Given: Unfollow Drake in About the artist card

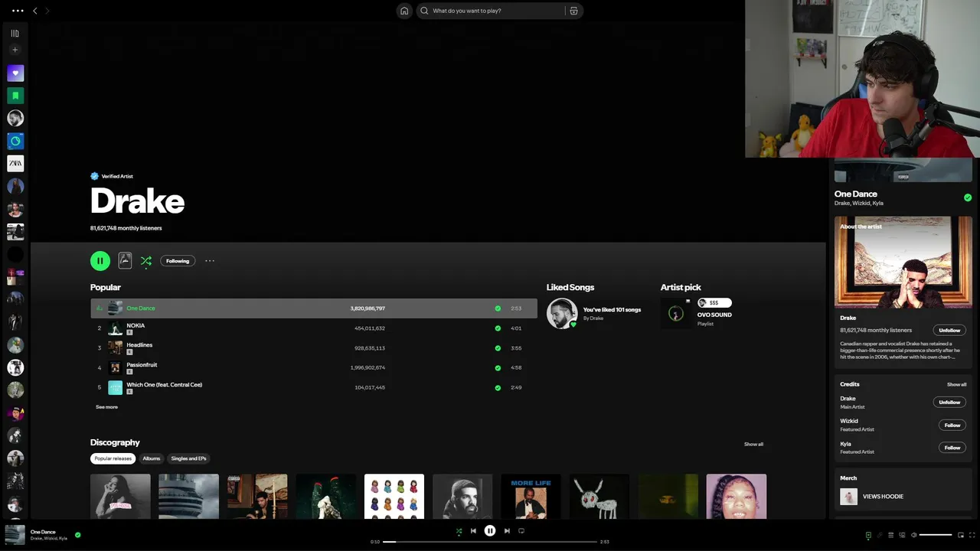Looking at the screenshot, I should pyautogui.click(x=949, y=330).
